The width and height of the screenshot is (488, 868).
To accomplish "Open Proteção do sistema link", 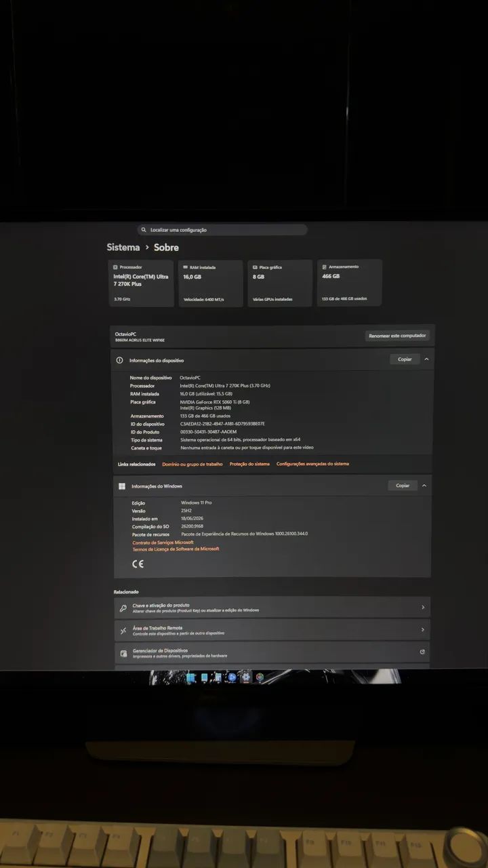I will pos(249,464).
